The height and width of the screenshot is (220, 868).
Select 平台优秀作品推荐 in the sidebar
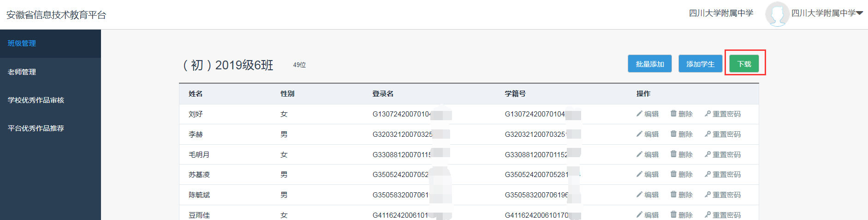[x=36, y=128]
